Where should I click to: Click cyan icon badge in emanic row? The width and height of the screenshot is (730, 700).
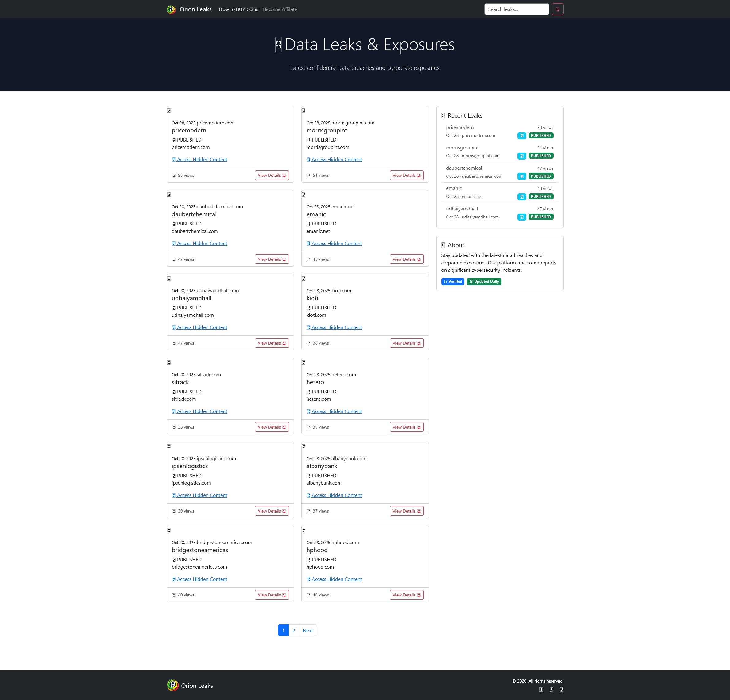click(521, 197)
